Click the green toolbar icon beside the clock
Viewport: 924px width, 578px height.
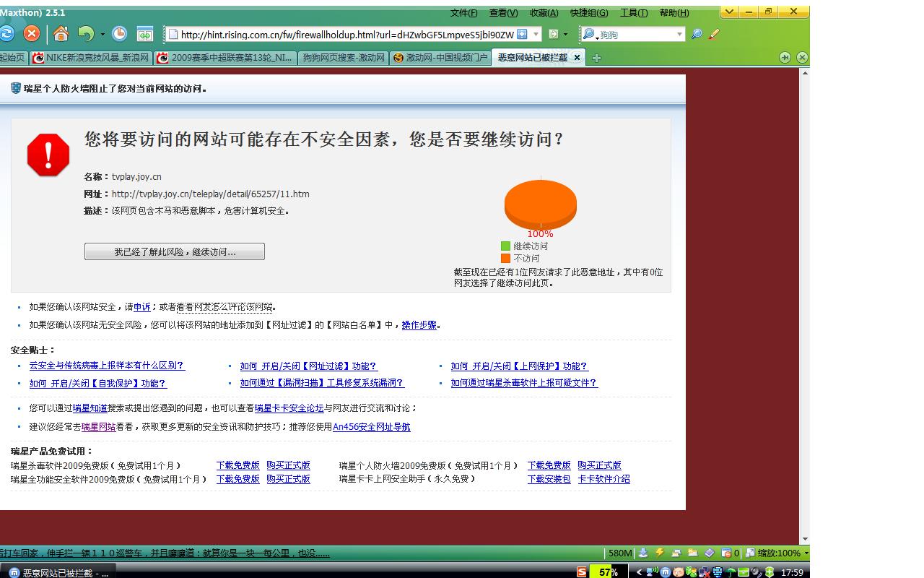coord(145,34)
